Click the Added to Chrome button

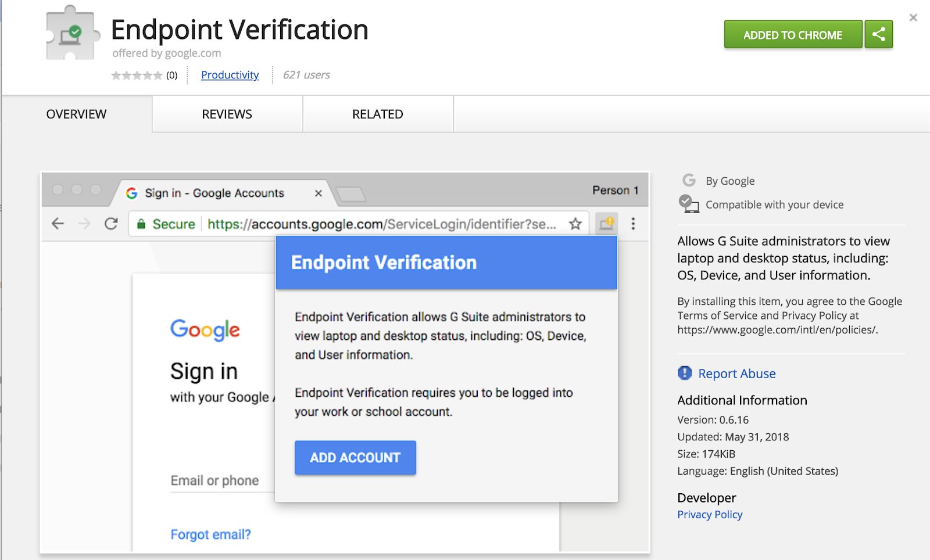tap(793, 35)
